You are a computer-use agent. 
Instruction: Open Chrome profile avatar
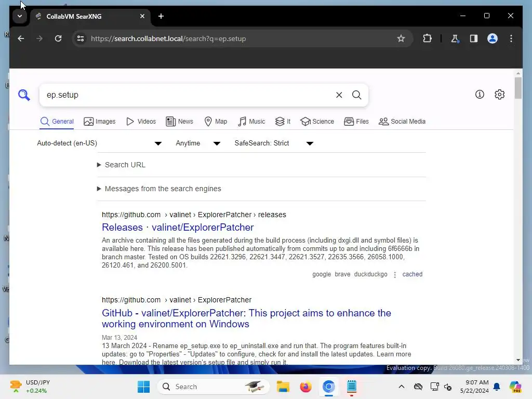pyautogui.click(x=493, y=38)
